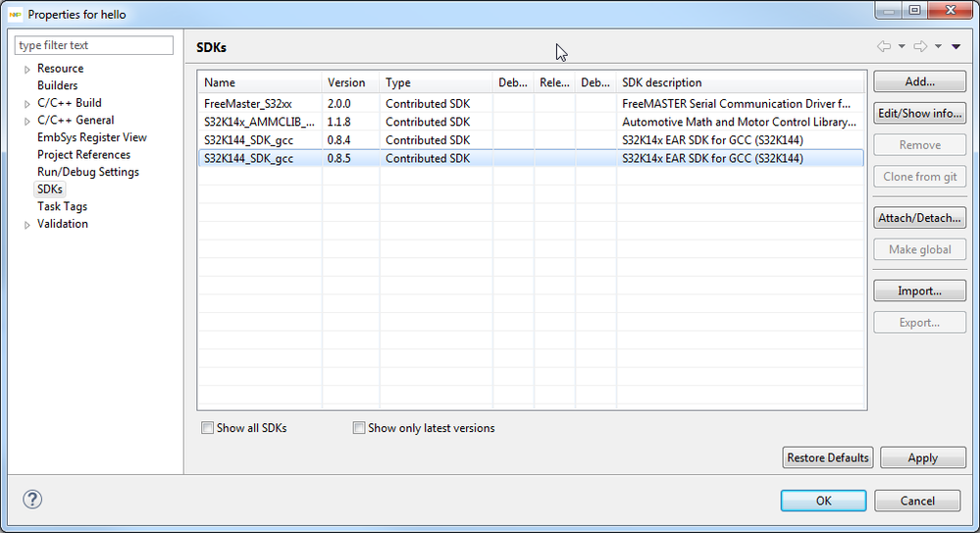Click the Import... button
Image resolution: width=980 pixels, height=533 pixels.
[919, 291]
